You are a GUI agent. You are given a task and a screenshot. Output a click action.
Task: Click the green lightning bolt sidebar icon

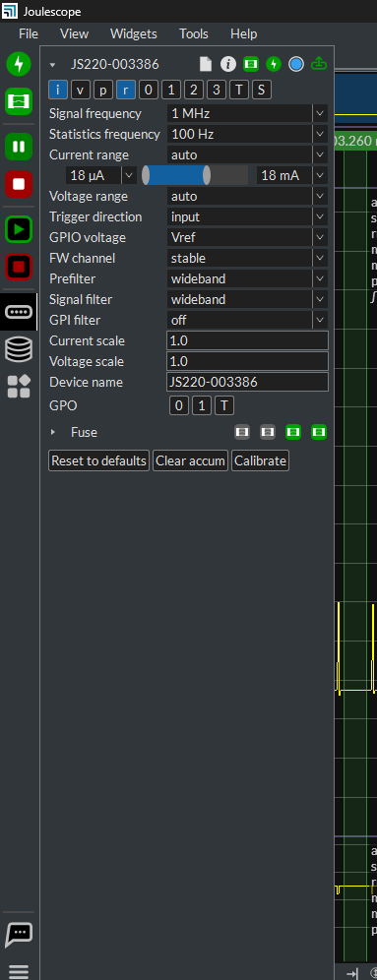pyautogui.click(x=19, y=64)
